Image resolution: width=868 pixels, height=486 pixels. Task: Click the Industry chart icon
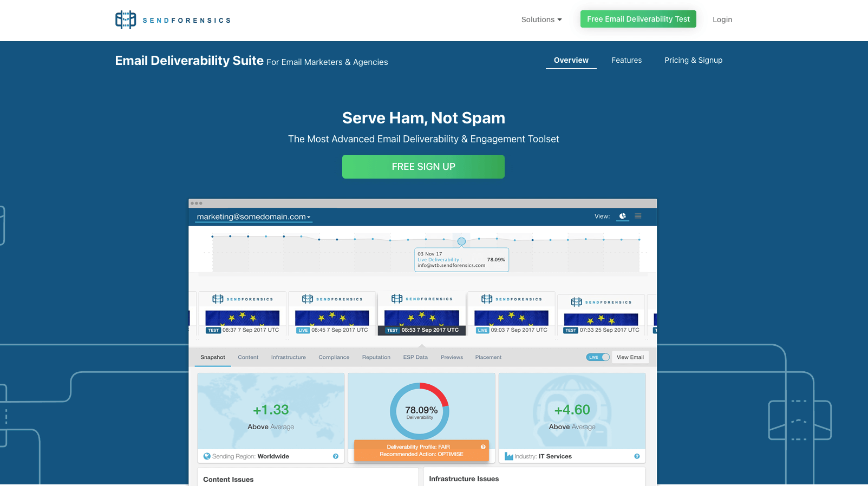pos(509,456)
